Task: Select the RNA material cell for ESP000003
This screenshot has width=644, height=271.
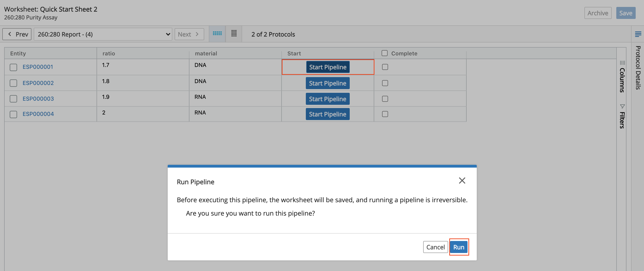Action: tap(236, 99)
